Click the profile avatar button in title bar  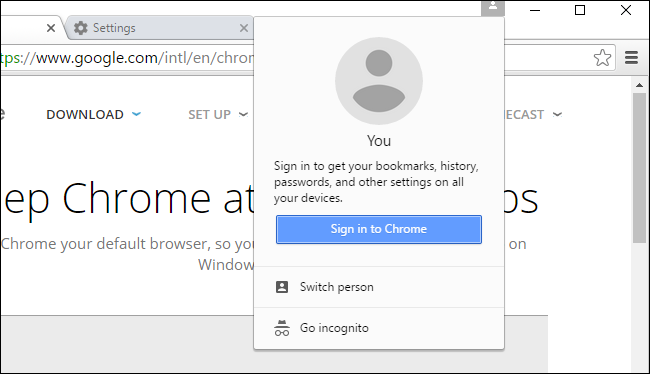(x=493, y=7)
